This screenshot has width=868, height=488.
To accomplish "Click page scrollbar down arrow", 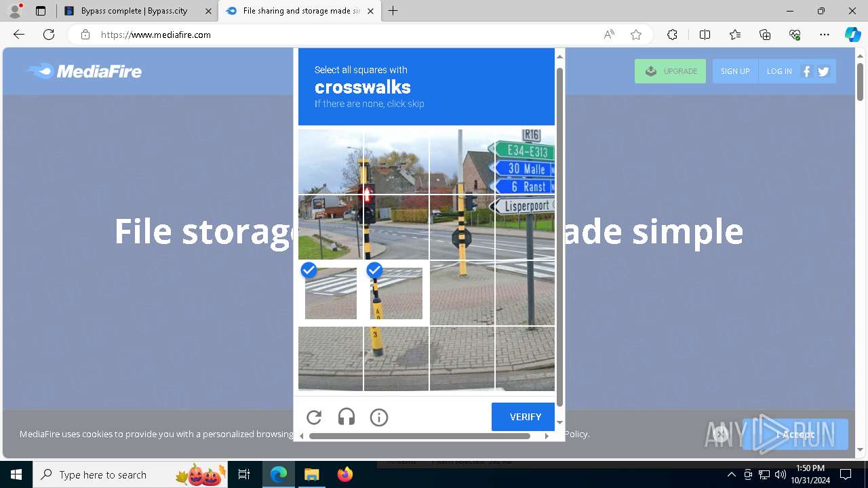I will pos(860,449).
